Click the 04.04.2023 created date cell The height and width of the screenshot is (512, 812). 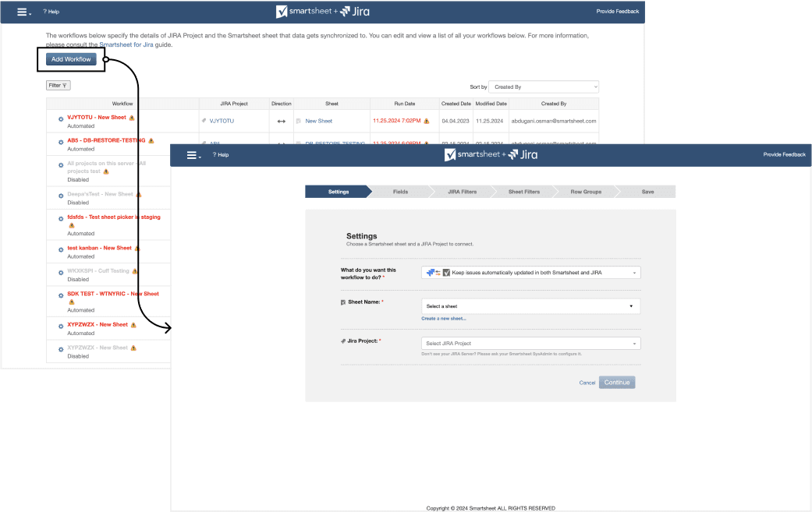(x=456, y=121)
